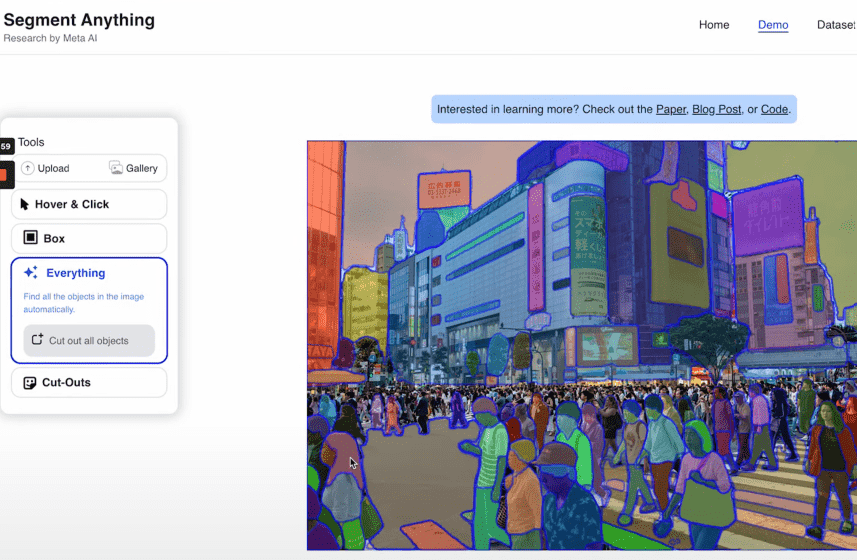This screenshot has width=857, height=560.
Task: Open the Blog Post link
Action: coord(717,109)
